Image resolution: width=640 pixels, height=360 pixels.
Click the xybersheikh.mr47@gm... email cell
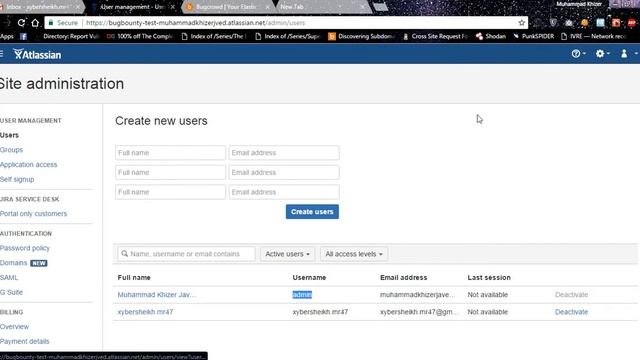(420, 312)
